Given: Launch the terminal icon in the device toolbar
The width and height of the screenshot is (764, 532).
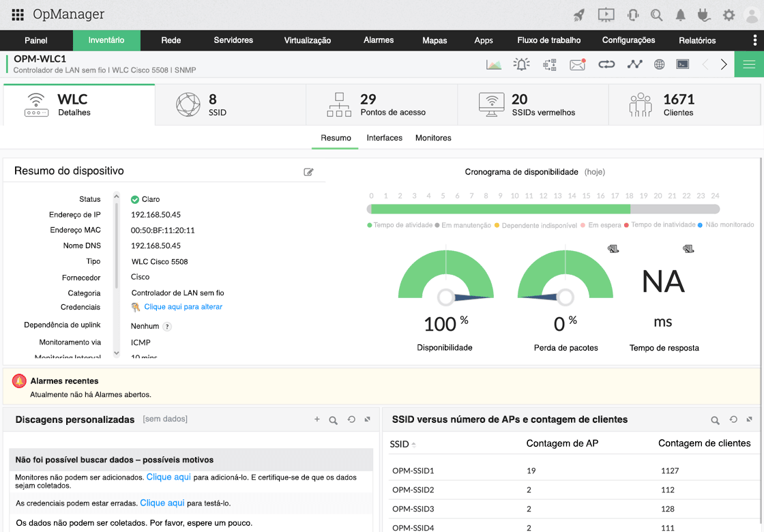Looking at the screenshot, I should 683,63.
